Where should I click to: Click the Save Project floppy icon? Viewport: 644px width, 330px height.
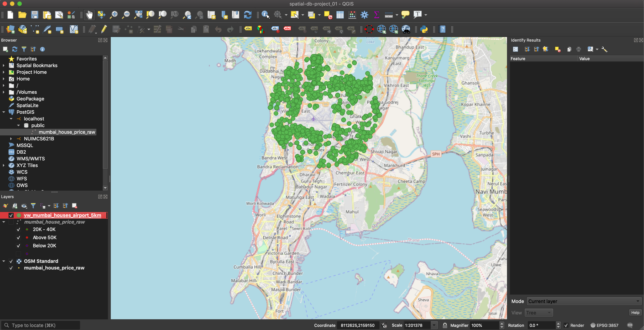tap(35, 15)
